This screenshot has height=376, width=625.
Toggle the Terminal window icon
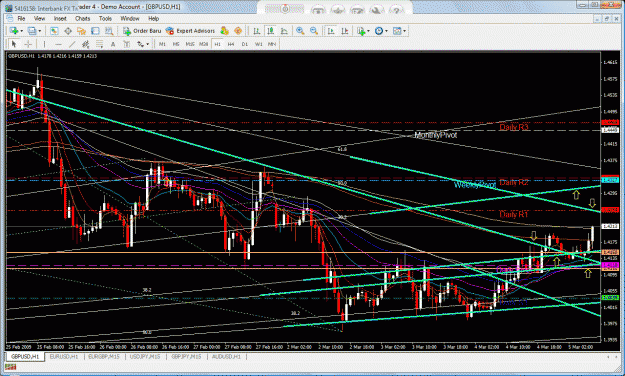[95, 31]
